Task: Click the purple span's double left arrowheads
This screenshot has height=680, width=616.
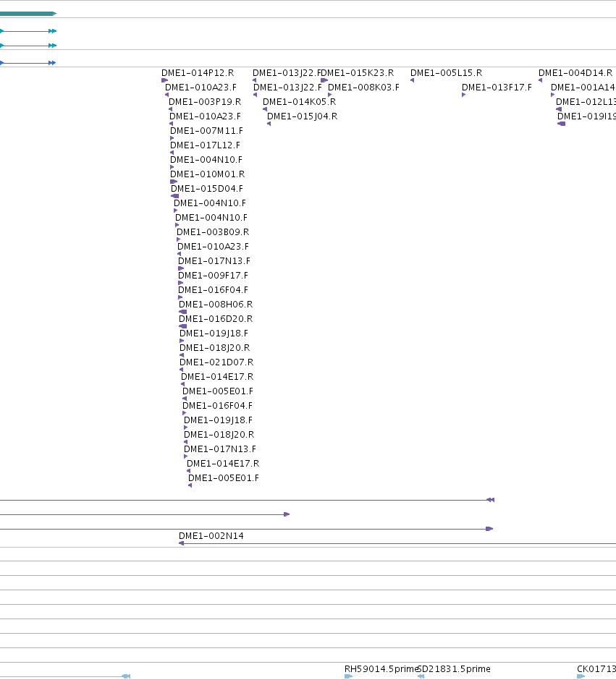Action: click(x=490, y=500)
